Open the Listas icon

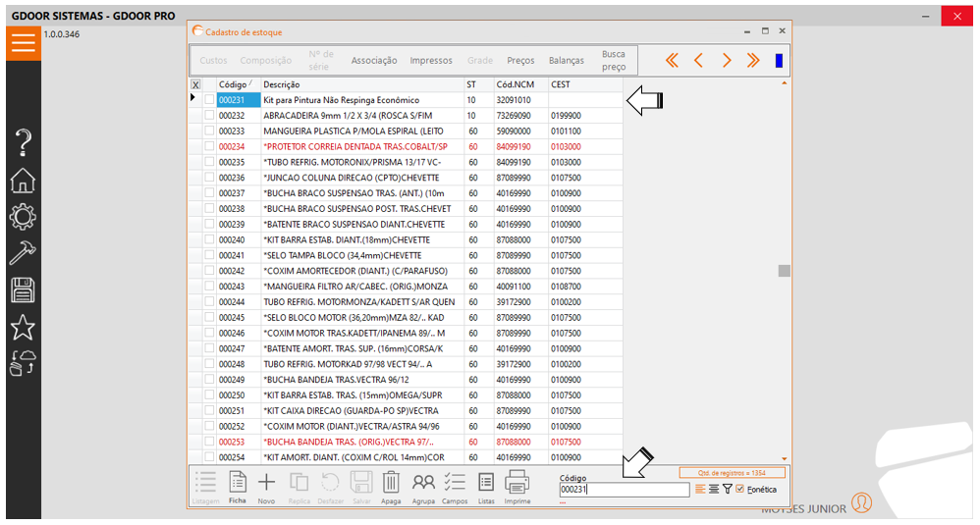[486, 482]
